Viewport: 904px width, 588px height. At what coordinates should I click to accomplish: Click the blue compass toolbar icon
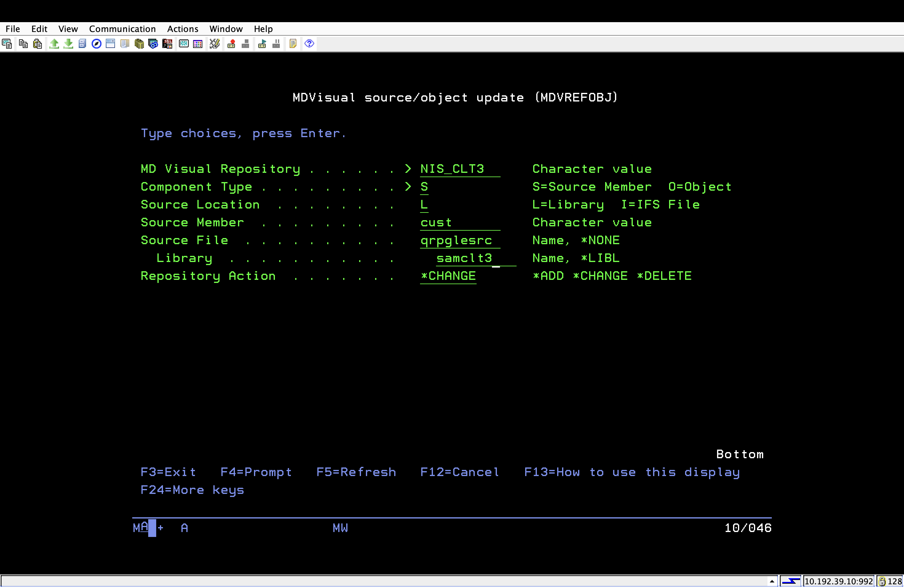click(97, 44)
